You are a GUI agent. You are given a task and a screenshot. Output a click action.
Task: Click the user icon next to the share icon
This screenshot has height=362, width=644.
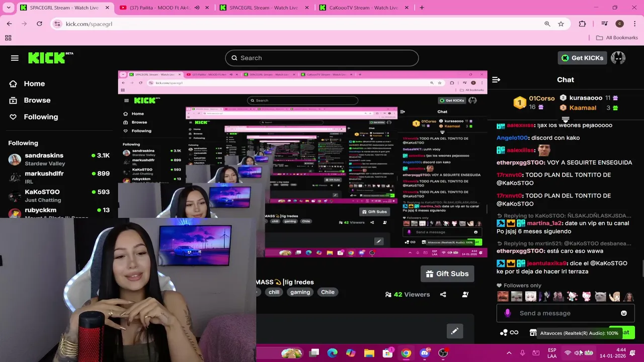point(465,294)
